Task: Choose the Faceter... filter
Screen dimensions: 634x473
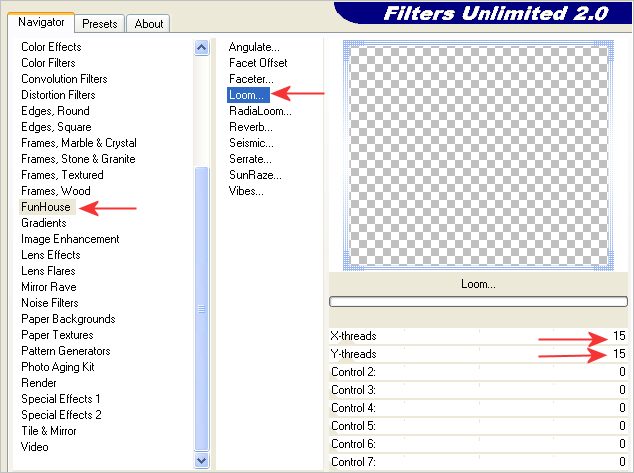Action: tap(251, 79)
